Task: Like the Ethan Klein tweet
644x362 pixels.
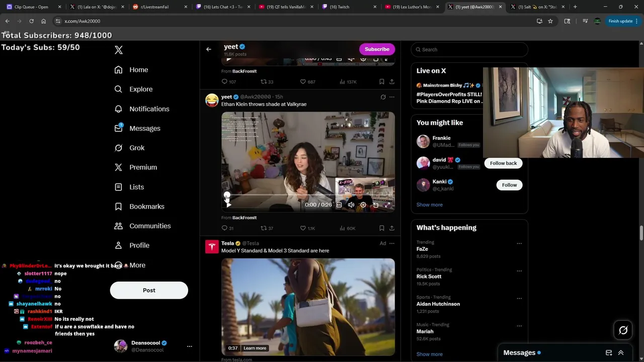Action: point(307,228)
